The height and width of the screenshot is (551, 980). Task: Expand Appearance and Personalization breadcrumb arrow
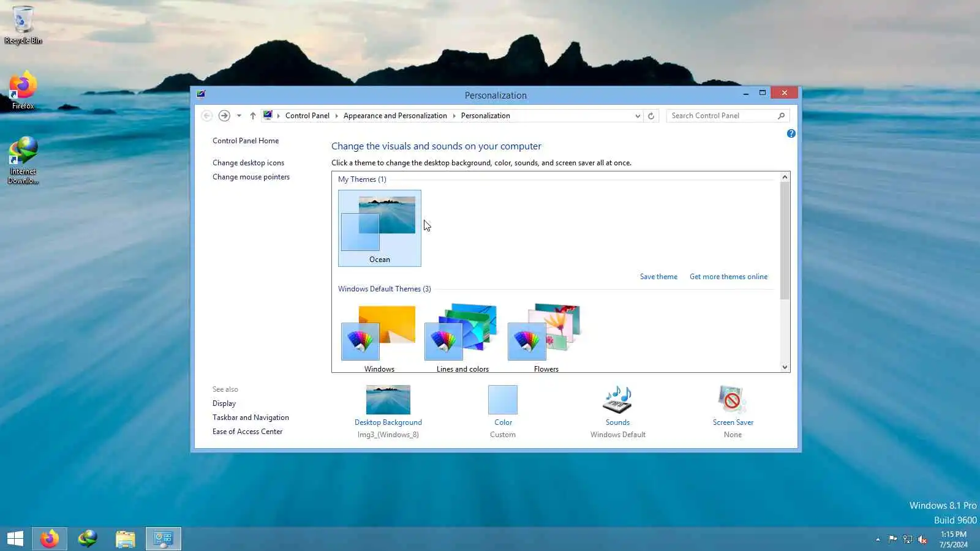pos(454,116)
